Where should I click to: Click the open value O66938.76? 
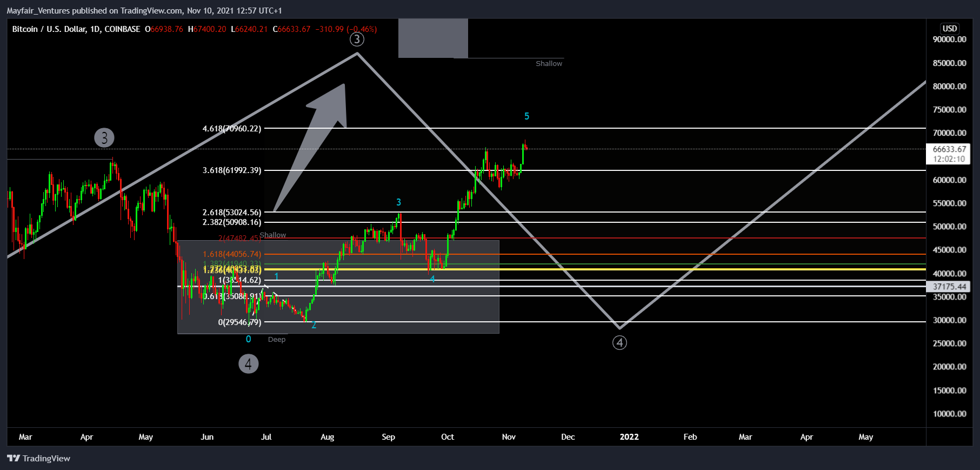point(164,29)
